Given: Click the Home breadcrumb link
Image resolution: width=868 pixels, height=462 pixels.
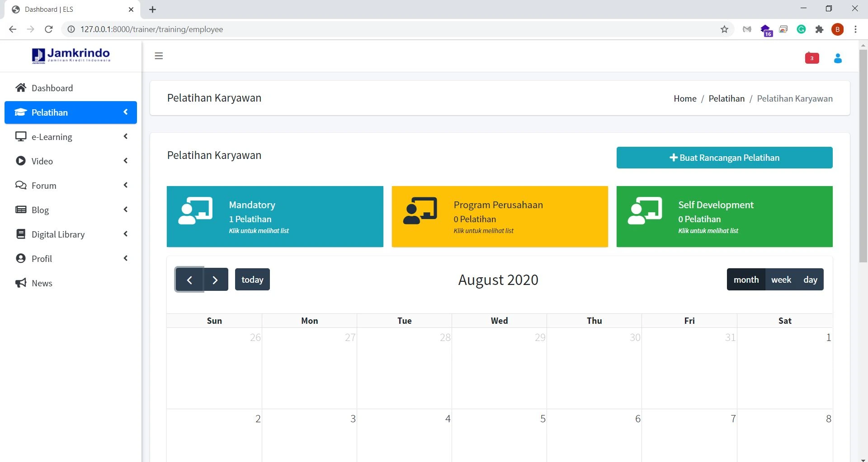Looking at the screenshot, I should click(685, 98).
